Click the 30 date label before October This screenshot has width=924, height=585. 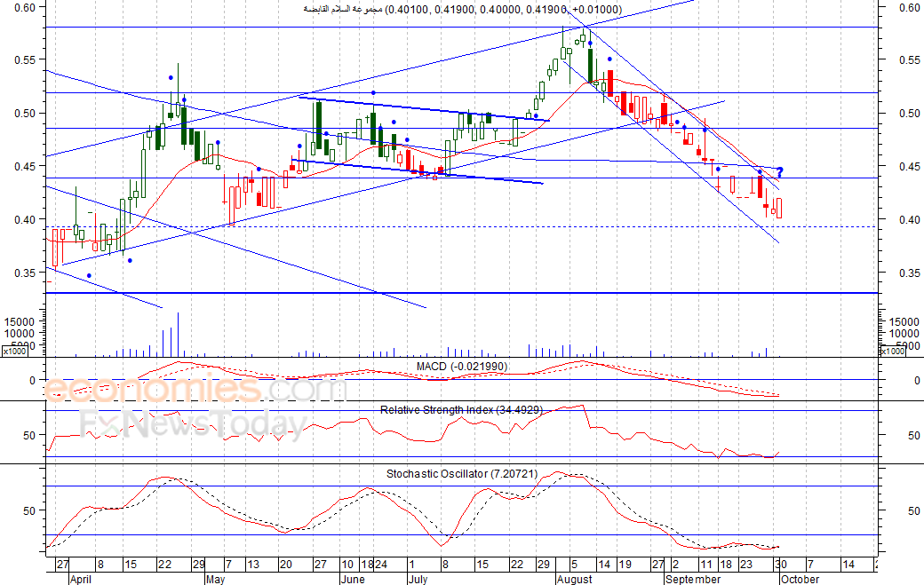781,565
